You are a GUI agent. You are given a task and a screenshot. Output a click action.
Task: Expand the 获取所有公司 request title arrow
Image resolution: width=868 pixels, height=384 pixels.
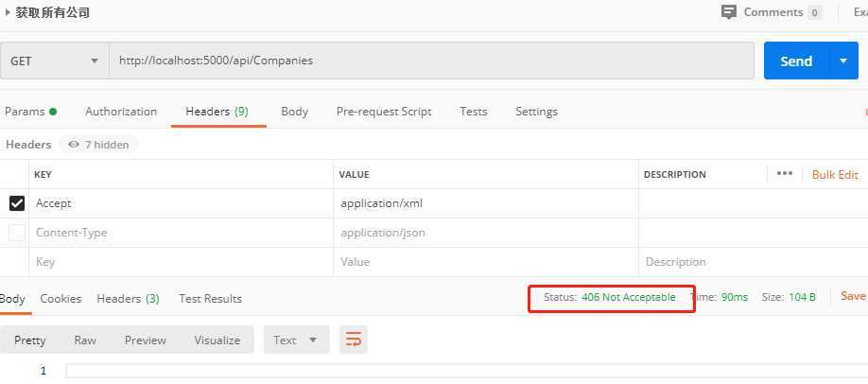8,12
